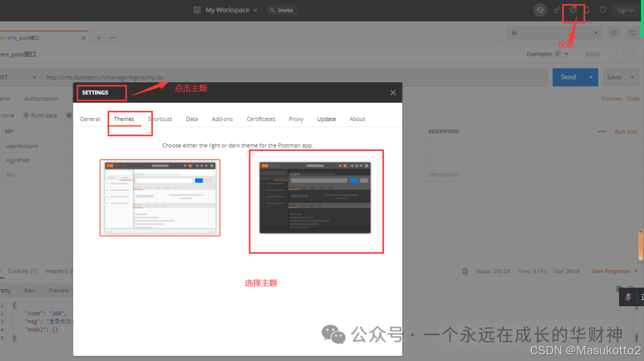Close the Settings dialog with X
The width and height of the screenshot is (644, 361).
(393, 92)
